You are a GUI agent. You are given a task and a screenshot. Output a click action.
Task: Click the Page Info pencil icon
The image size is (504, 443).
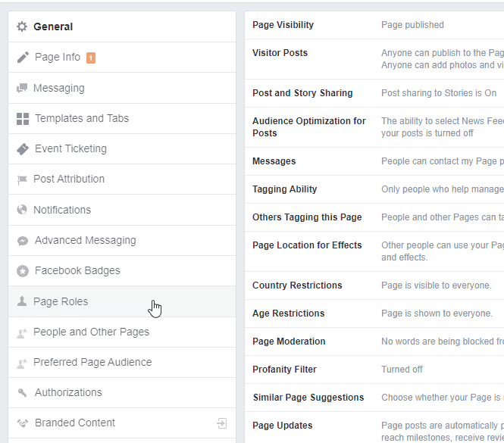coord(23,58)
